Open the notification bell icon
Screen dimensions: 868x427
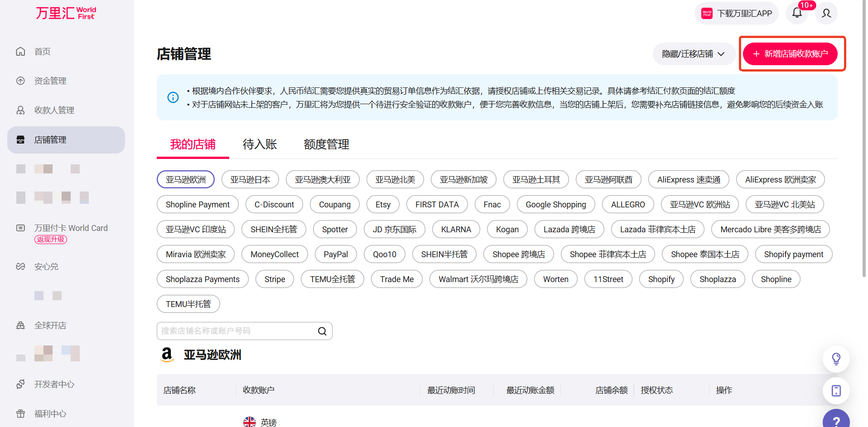click(x=797, y=13)
